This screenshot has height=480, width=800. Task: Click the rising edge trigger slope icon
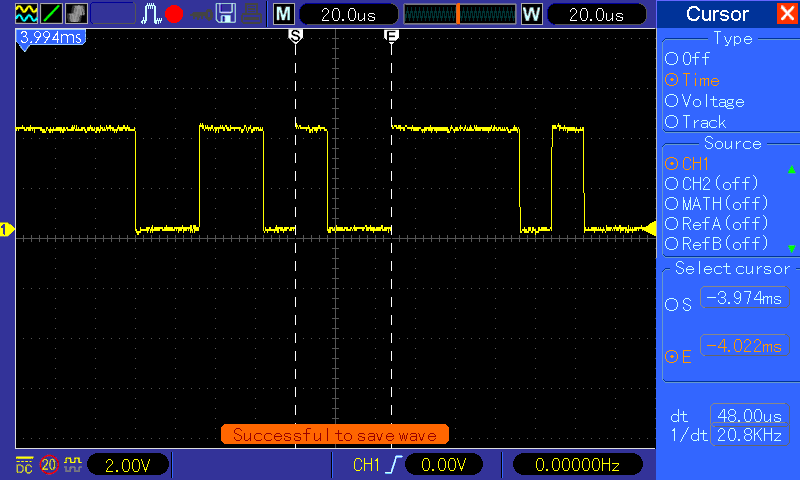394,465
